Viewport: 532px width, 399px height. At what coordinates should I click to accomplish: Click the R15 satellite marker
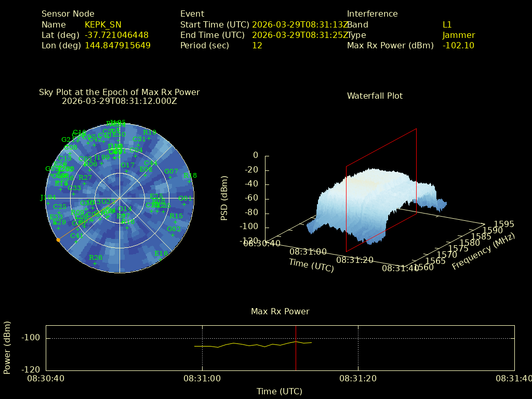(x=176, y=222)
